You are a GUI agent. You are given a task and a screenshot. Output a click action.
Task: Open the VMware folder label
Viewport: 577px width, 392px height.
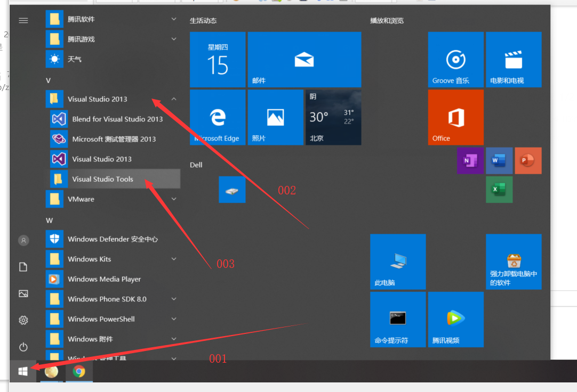coord(81,199)
